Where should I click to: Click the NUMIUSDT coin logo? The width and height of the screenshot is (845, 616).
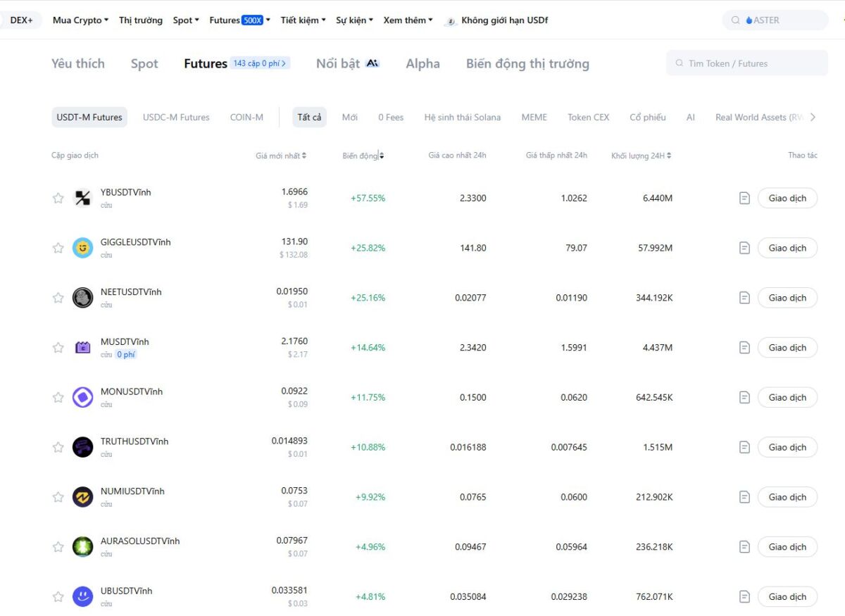click(82, 497)
